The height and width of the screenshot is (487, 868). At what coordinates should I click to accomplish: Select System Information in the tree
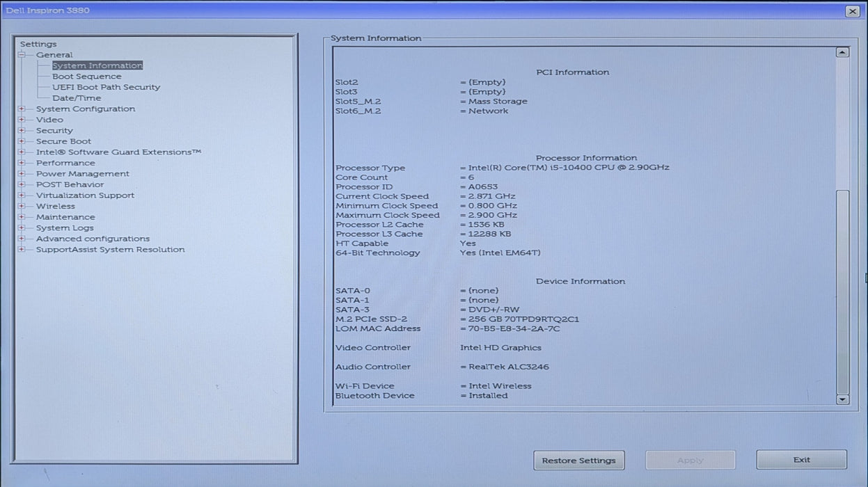click(97, 65)
